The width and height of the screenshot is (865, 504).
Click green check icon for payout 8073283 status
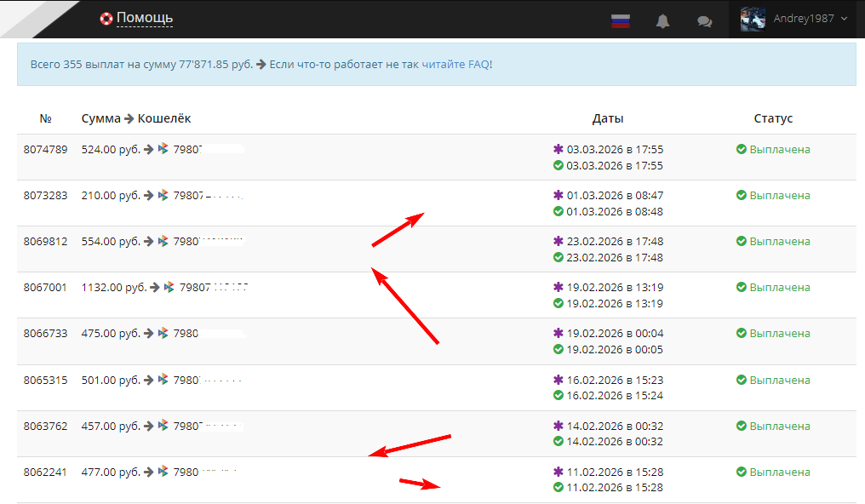pos(741,195)
